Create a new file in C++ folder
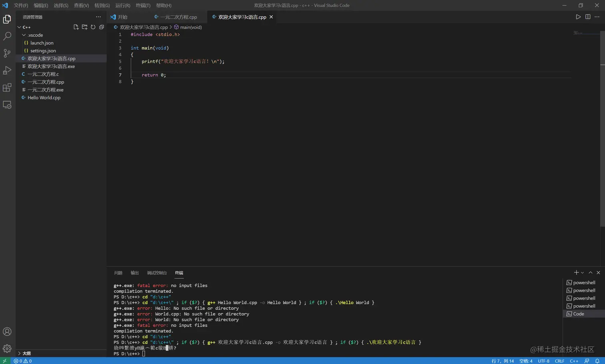 (x=76, y=27)
